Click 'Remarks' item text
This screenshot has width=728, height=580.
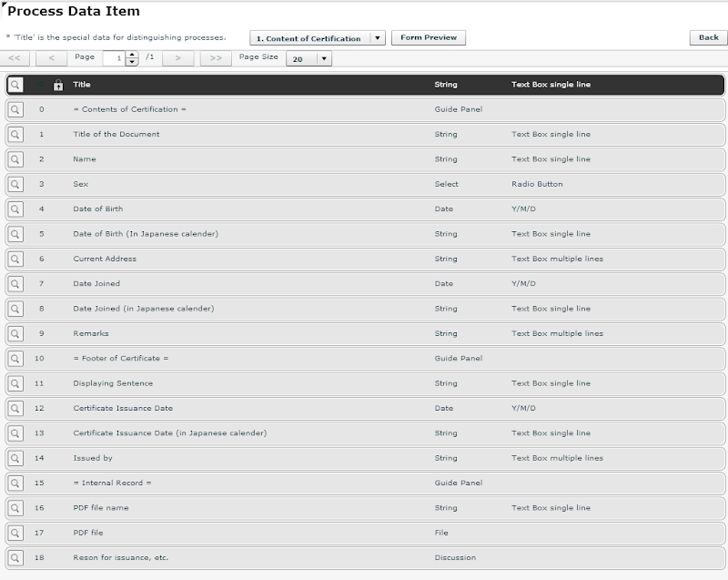91,333
